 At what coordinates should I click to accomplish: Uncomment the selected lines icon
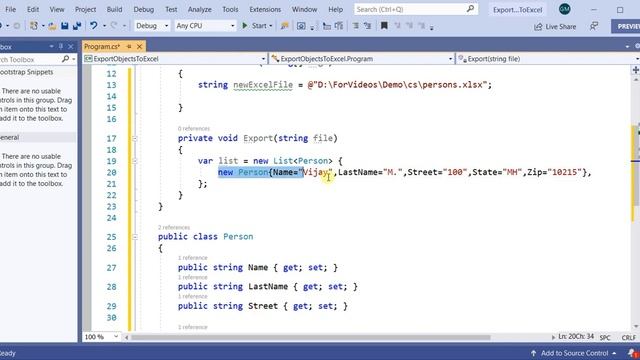(367, 26)
